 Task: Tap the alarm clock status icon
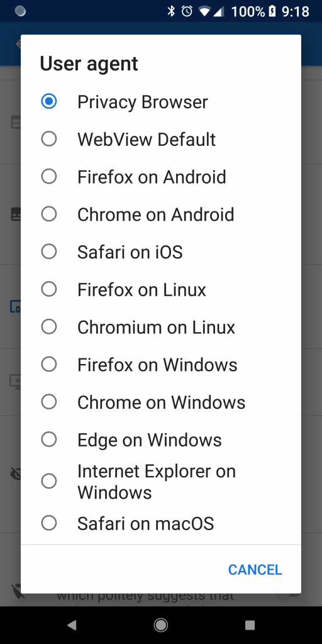(187, 11)
